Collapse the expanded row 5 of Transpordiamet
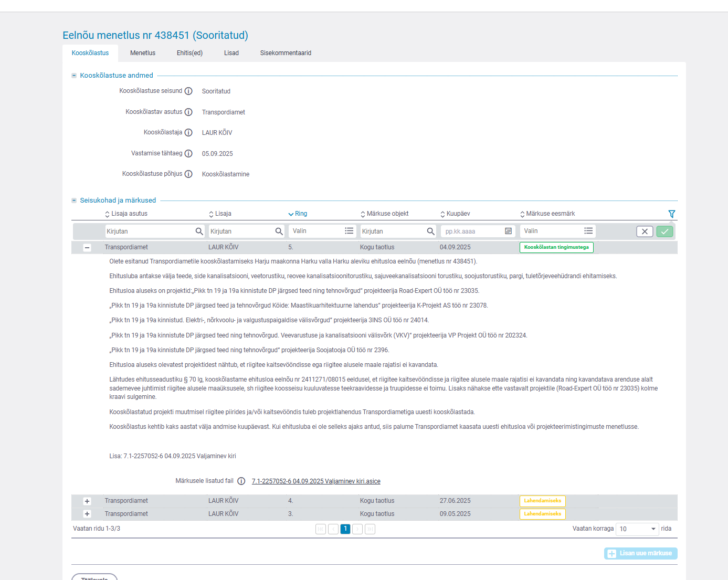Viewport: 728px width, 580px height. tap(87, 248)
